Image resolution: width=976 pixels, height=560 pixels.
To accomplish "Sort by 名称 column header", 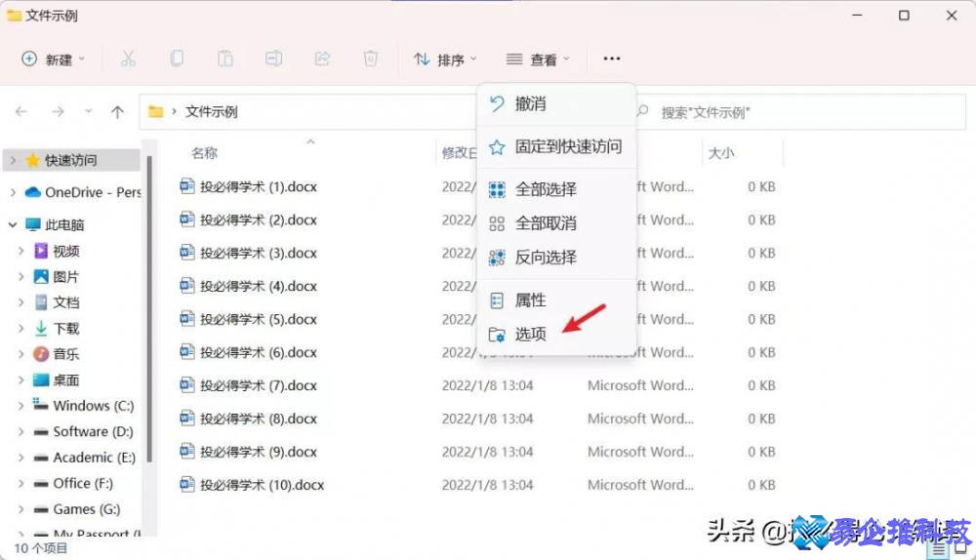I will pos(204,153).
